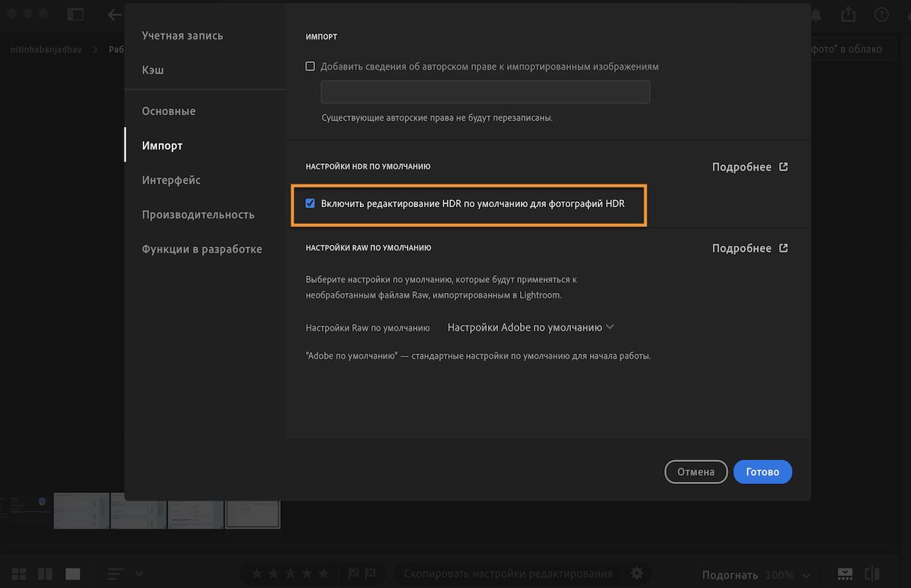Open the grid view in the bottom toolbar

18,574
